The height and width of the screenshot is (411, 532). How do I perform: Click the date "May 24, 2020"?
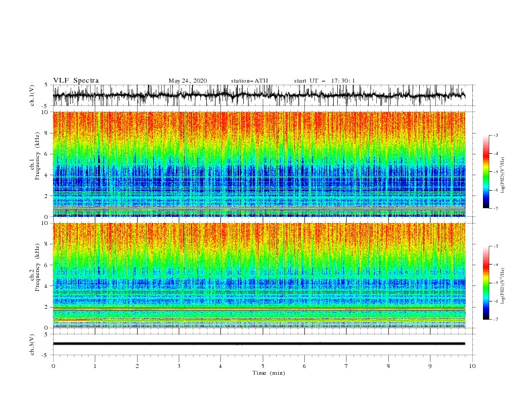coord(187,81)
